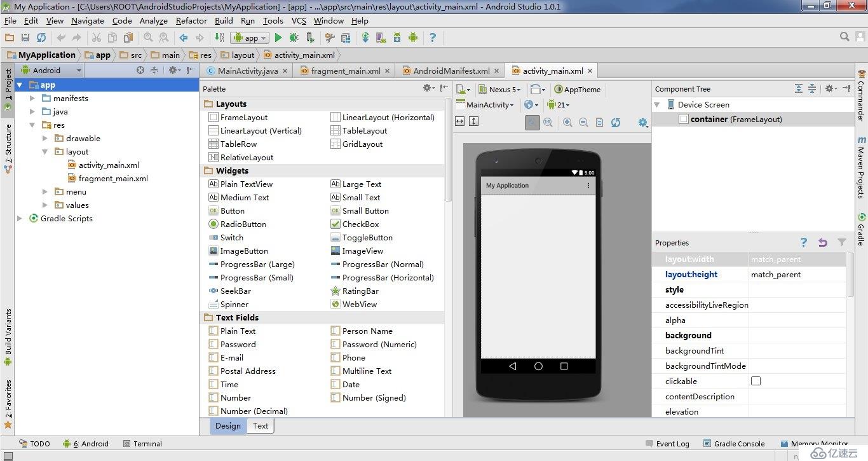The image size is (868, 461).
Task: Click Zoom to actual size icon
Action: click(x=548, y=123)
